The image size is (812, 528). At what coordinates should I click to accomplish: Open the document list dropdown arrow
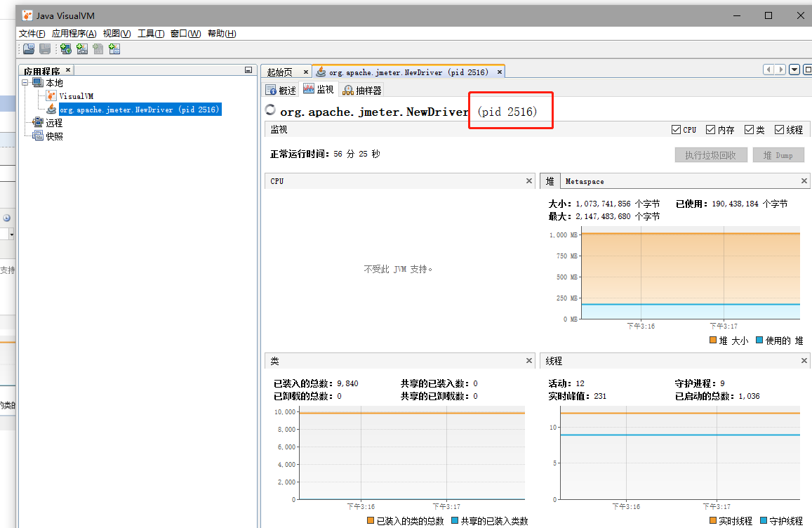[794, 70]
